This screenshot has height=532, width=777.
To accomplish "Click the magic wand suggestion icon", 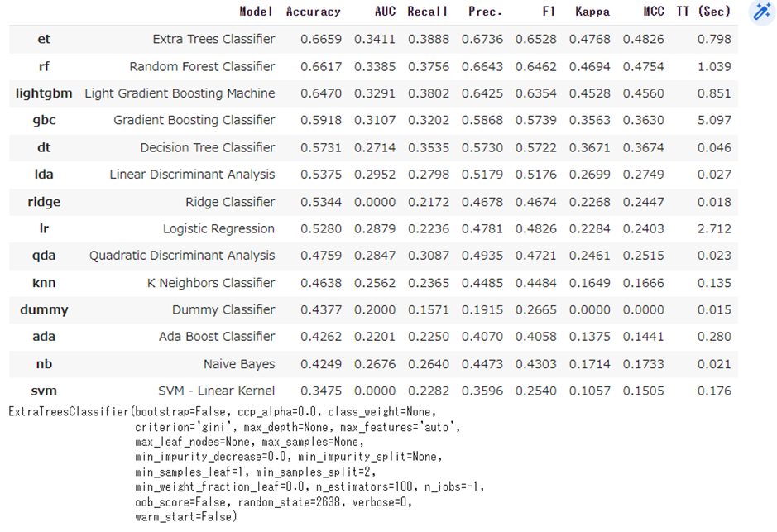I will [760, 12].
